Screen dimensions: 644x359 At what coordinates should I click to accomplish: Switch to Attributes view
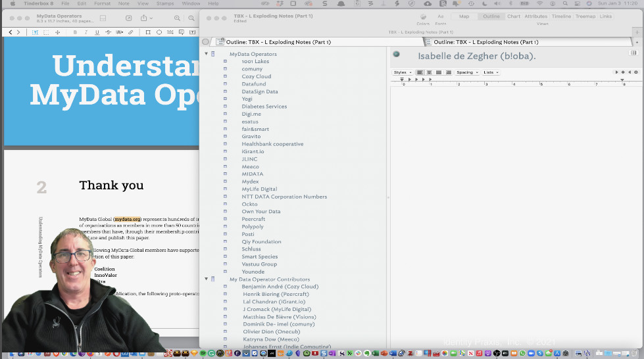(x=535, y=16)
